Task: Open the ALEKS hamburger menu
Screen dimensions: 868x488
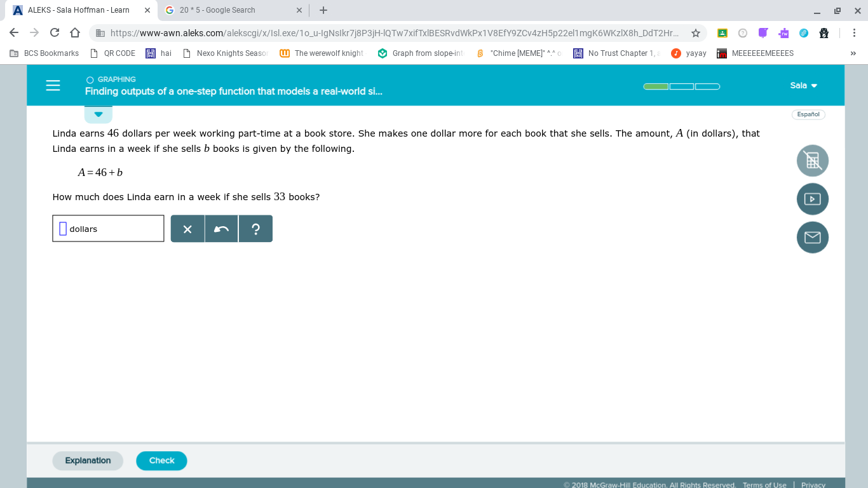Action: click(53, 85)
